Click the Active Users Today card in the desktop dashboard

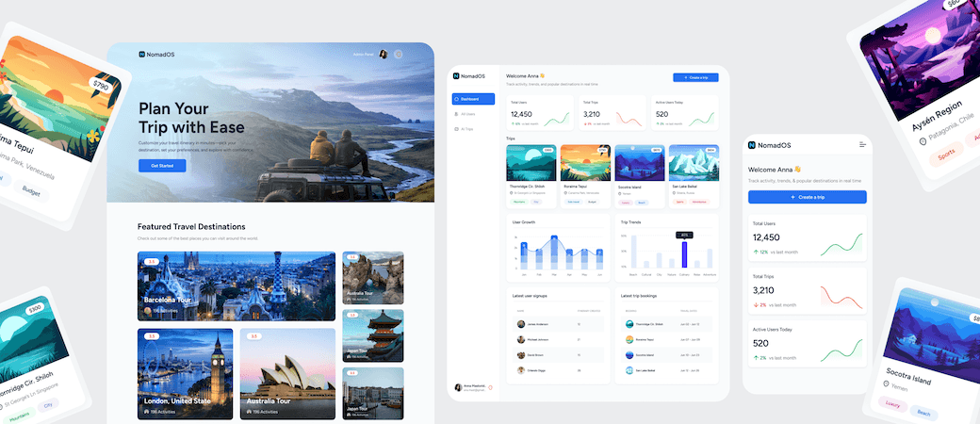685,113
